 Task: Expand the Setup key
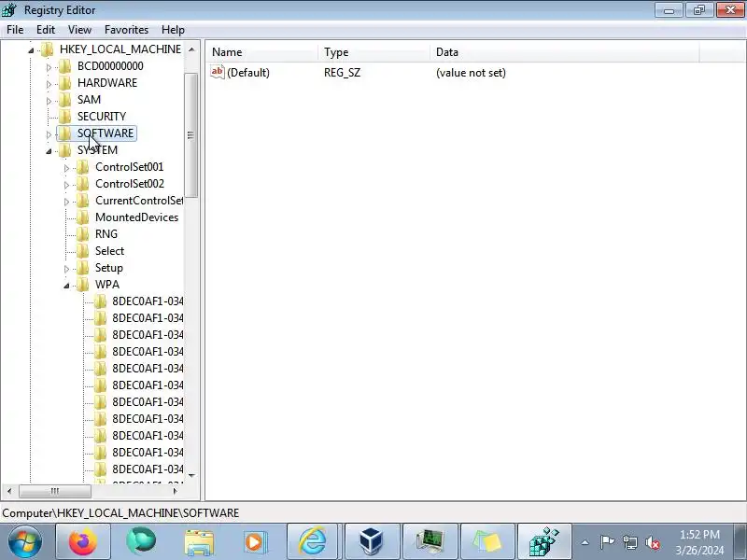point(66,269)
